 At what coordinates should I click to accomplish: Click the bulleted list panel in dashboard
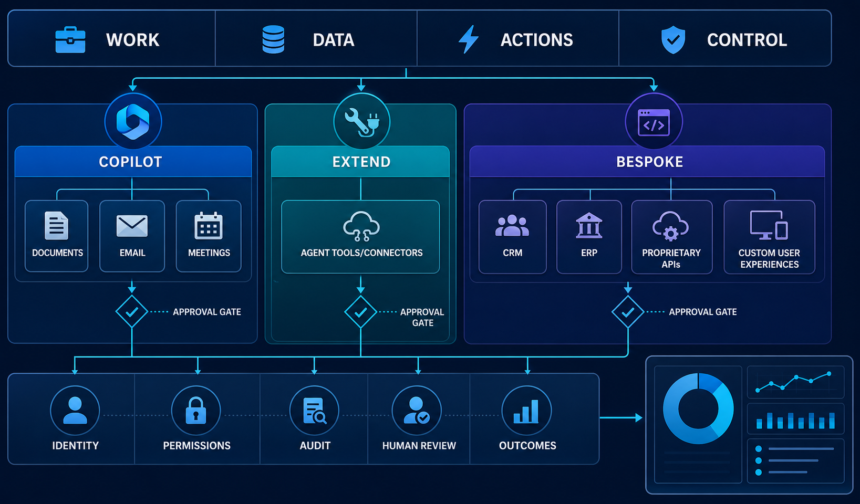[795, 460]
